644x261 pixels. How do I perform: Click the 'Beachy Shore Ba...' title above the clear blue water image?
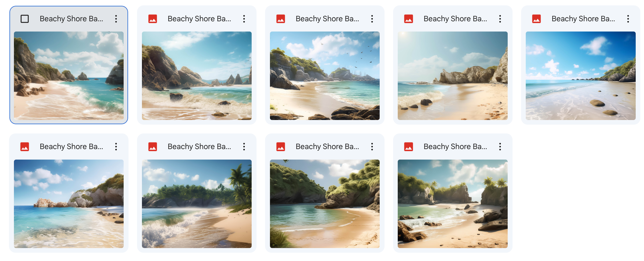pyautogui.click(x=71, y=147)
